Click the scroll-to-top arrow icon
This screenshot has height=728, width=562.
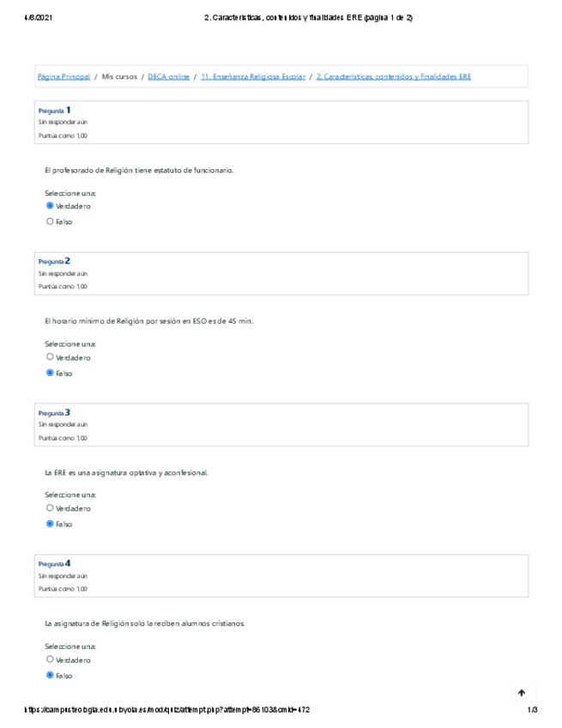tap(521, 692)
